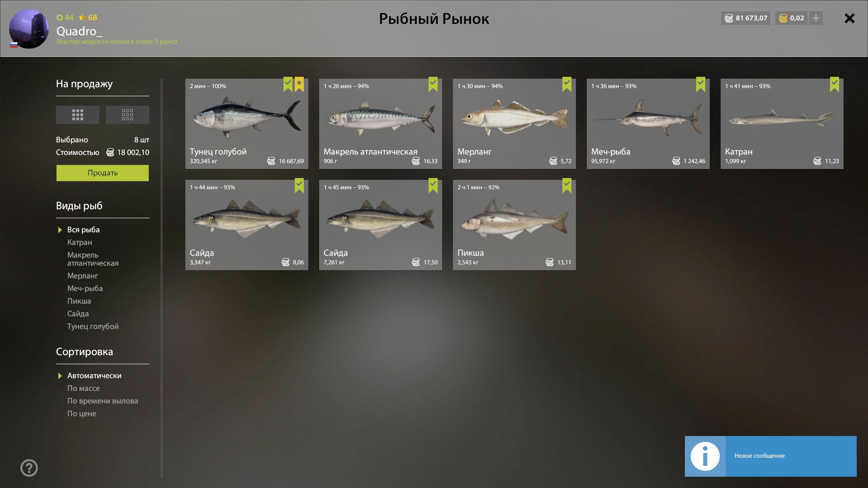Switch to large grid view icon
Image resolution: width=868 pixels, height=488 pixels.
point(78,115)
